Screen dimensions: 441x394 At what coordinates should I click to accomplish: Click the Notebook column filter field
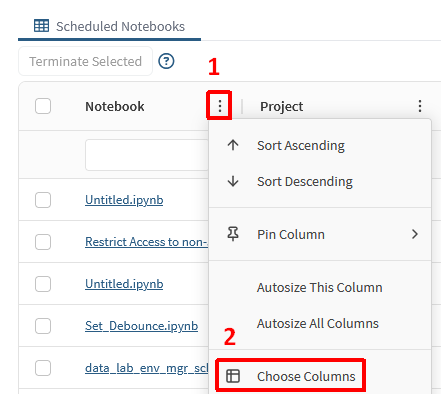tap(147, 155)
